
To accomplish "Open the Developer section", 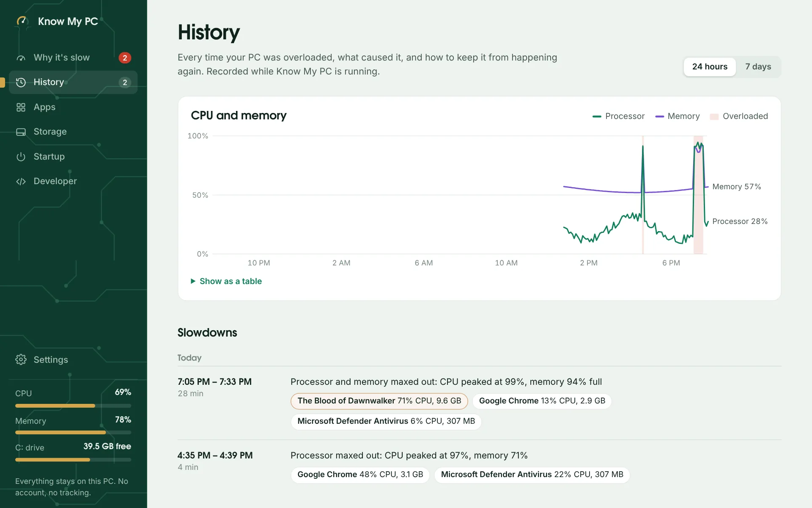I will pos(73,181).
